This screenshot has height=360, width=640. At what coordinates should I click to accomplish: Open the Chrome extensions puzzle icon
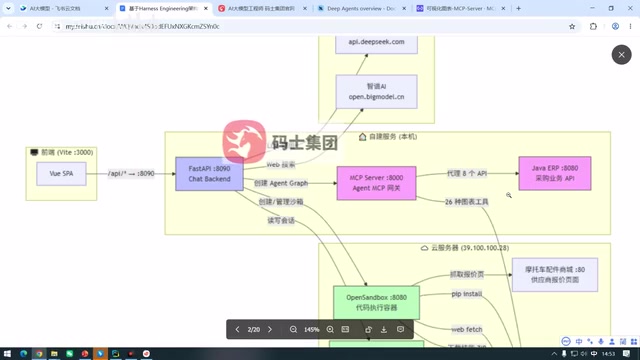593,26
